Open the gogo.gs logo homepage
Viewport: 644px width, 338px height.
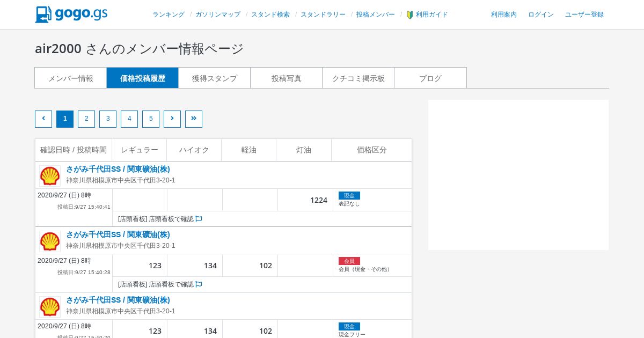coord(71,14)
